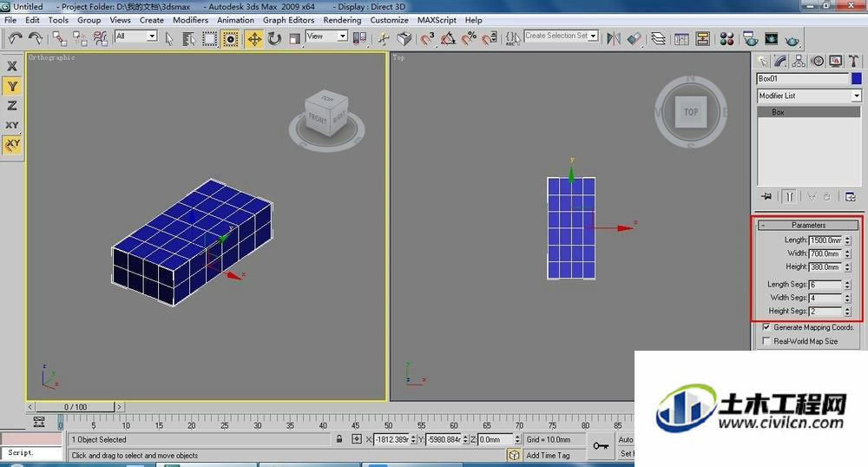Screen dimensions: 868x467
Task: Click the time slider 0 / 100 handle
Action: (x=76, y=407)
